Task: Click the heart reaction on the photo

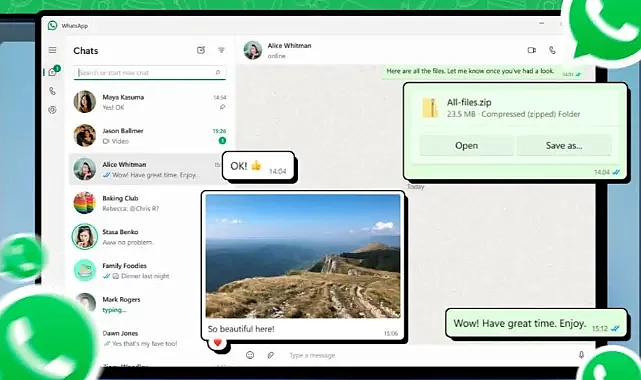Action: 217,343
